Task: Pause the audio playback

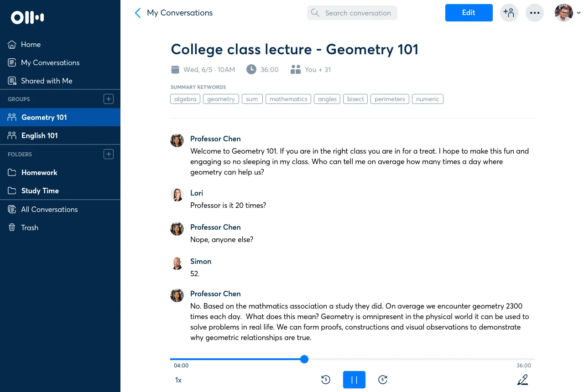Action: [354, 380]
